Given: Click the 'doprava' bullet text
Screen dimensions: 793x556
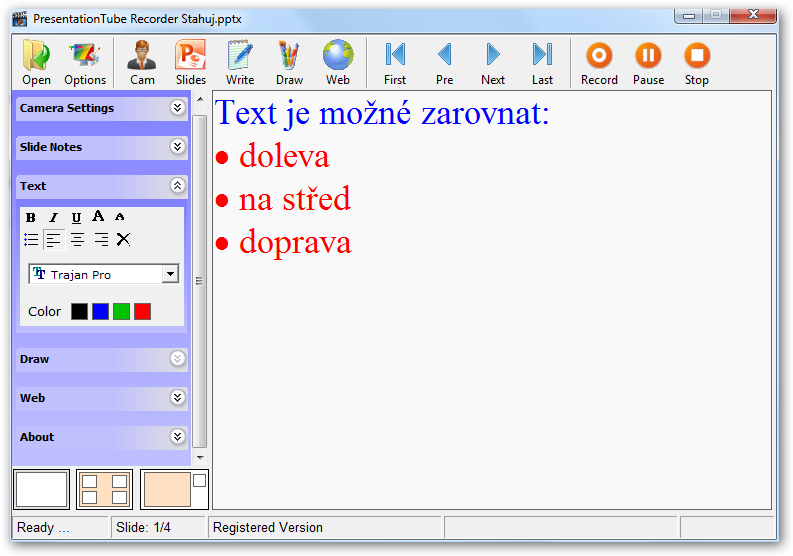Looking at the screenshot, I should click(x=295, y=243).
